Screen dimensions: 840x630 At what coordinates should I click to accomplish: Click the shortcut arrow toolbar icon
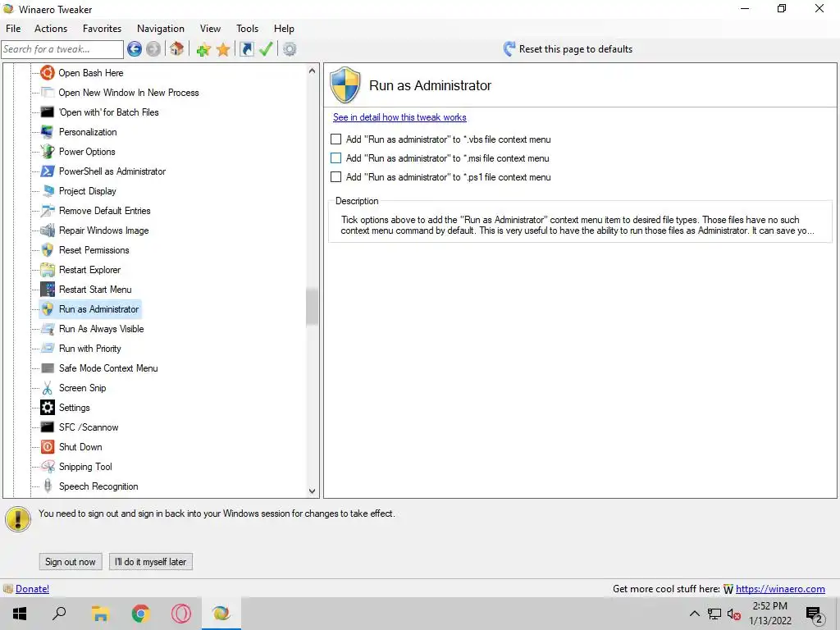[x=246, y=49]
